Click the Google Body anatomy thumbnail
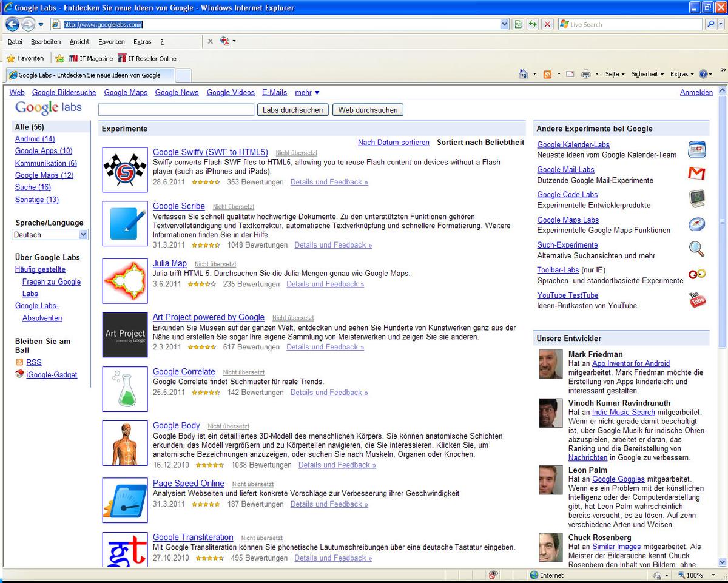Viewport: 728px width, 583px height. (x=125, y=443)
